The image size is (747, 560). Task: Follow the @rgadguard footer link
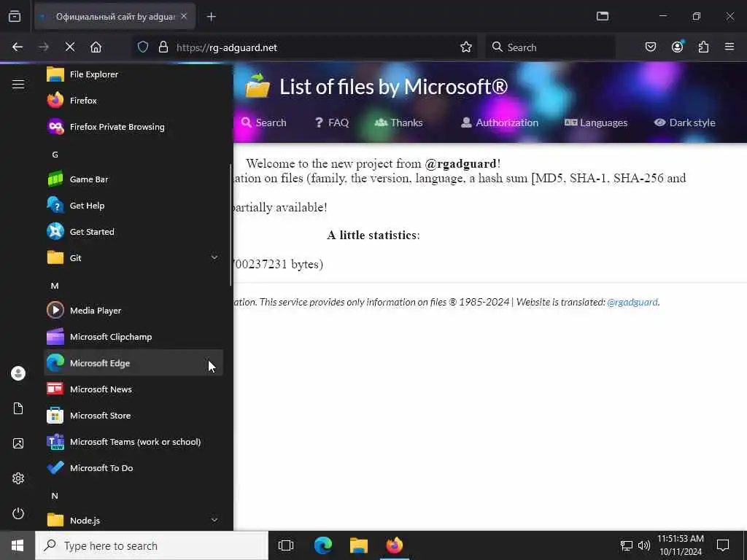[632, 302]
